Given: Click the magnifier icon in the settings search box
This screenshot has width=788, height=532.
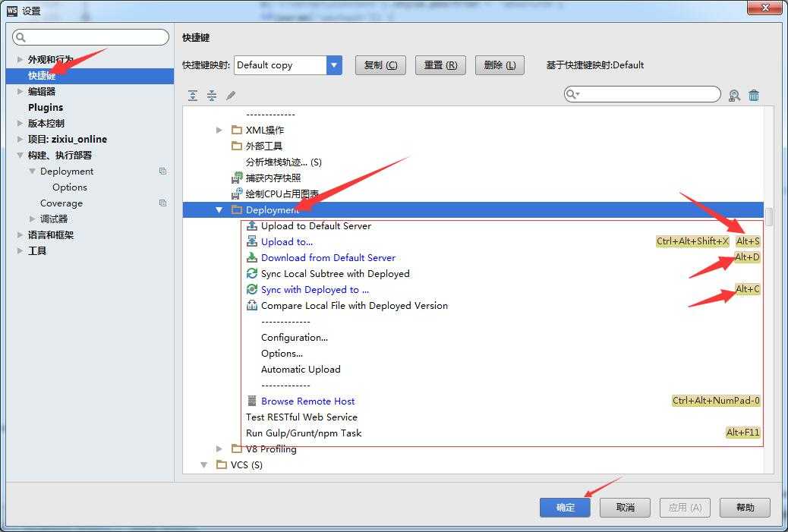Looking at the screenshot, I should pos(20,37).
